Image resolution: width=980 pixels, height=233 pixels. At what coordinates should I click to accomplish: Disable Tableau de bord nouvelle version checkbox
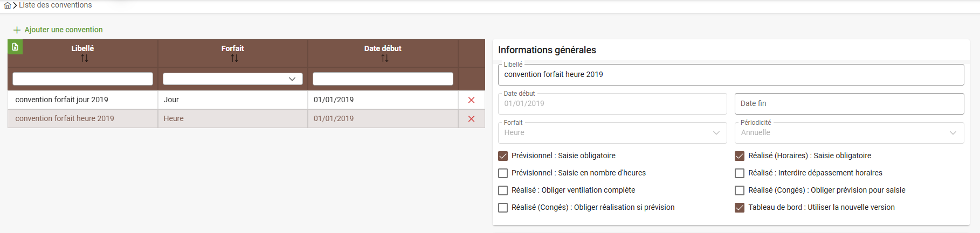point(740,208)
